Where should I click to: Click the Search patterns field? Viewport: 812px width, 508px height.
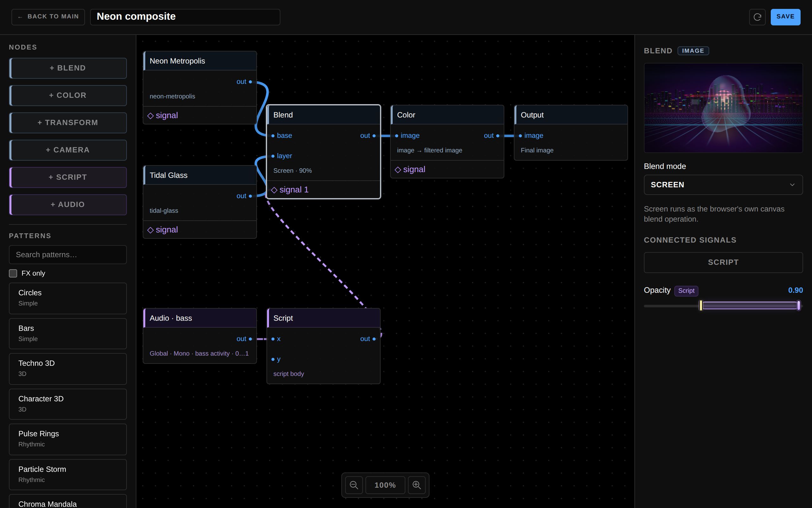point(68,255)
